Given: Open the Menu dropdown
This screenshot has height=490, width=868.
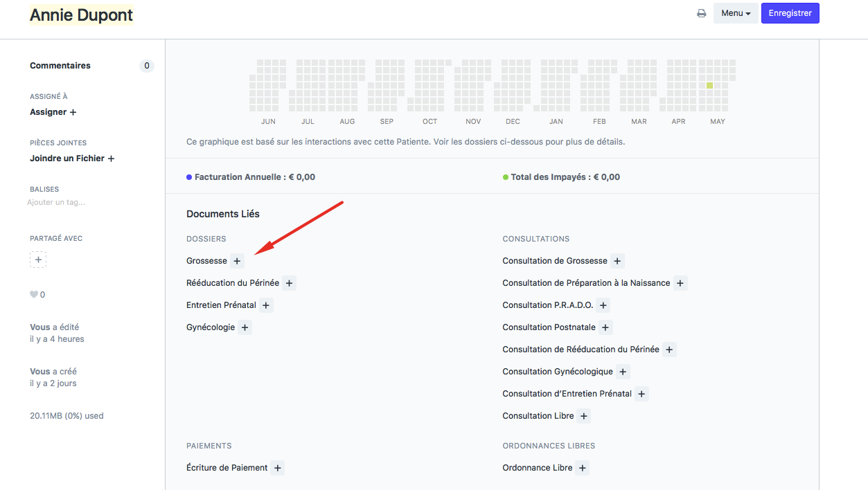Looking at the screenshot, I should click(x=736, y=13).
